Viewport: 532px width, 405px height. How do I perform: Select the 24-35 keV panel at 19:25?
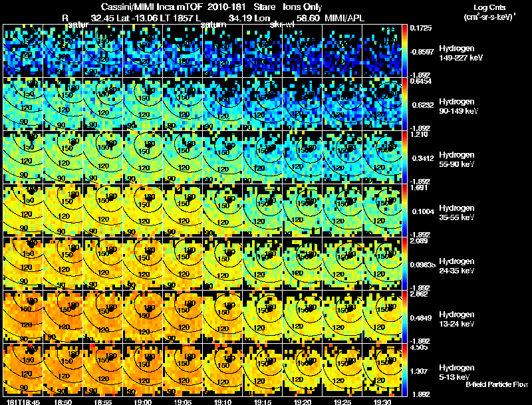pos(342,264)
